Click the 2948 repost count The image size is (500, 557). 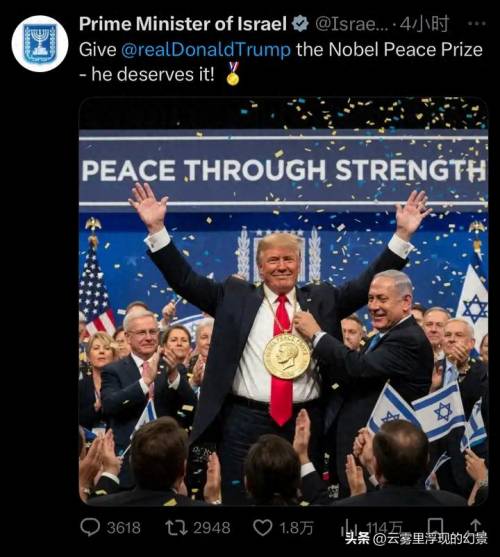coord(212,528)
